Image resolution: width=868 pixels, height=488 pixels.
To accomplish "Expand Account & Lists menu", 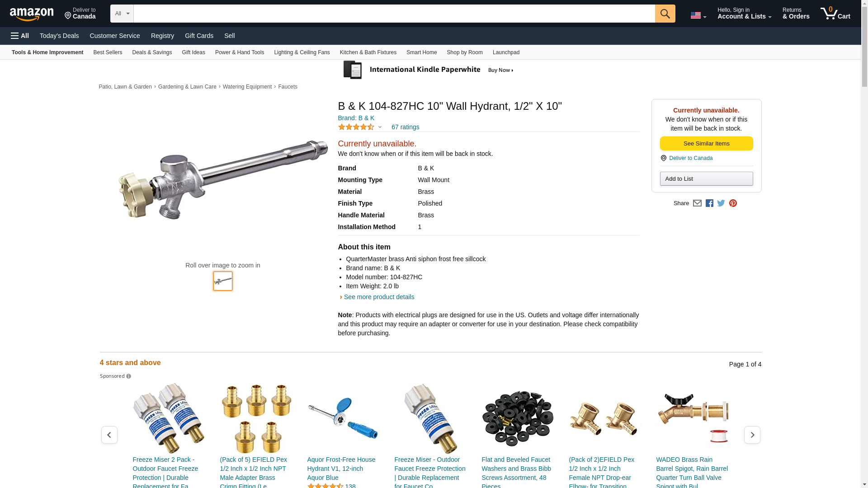I will [744, 14].
